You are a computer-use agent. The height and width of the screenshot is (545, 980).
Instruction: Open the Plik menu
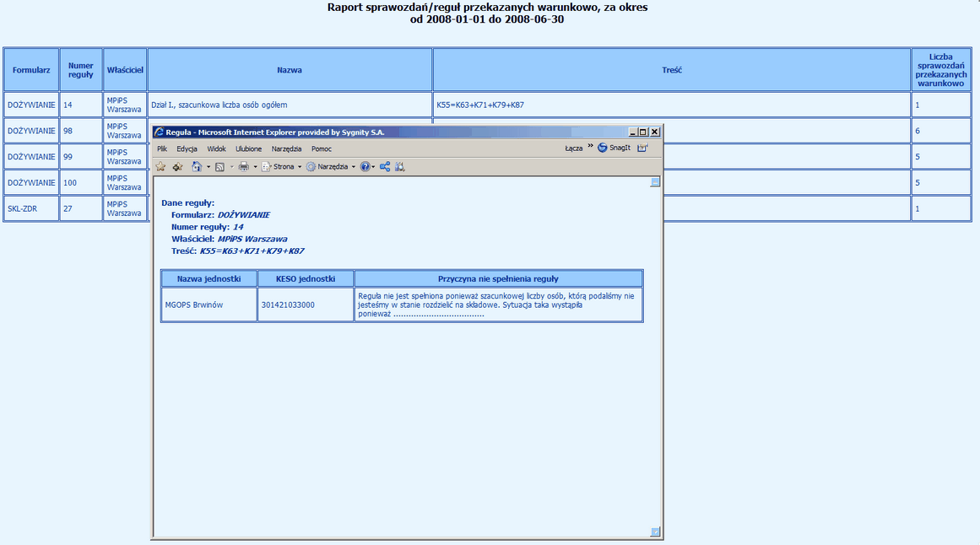coord(162,148)
